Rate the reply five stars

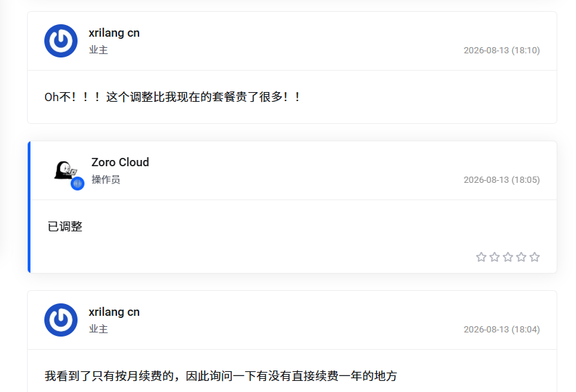coord(535,257)
